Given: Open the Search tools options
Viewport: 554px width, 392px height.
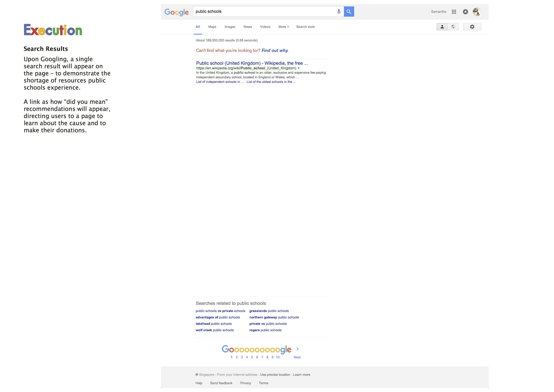Looking at the screenshot, I should (305, 27).
